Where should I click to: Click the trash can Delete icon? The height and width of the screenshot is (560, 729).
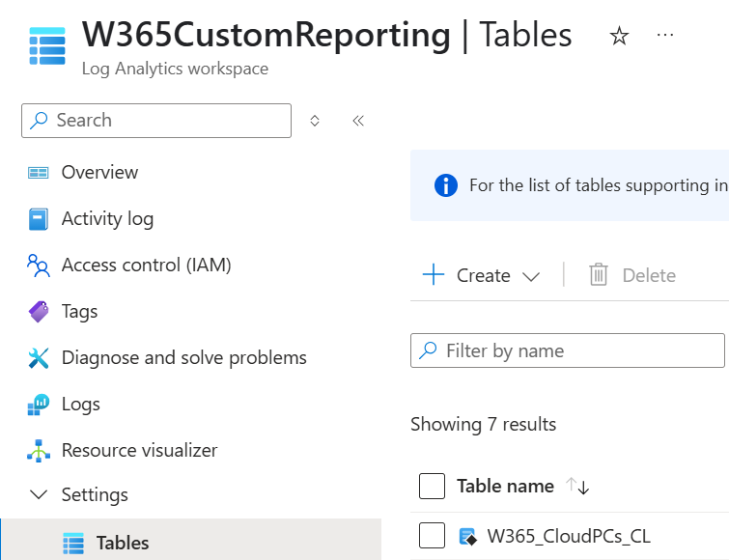click(599, 274)
